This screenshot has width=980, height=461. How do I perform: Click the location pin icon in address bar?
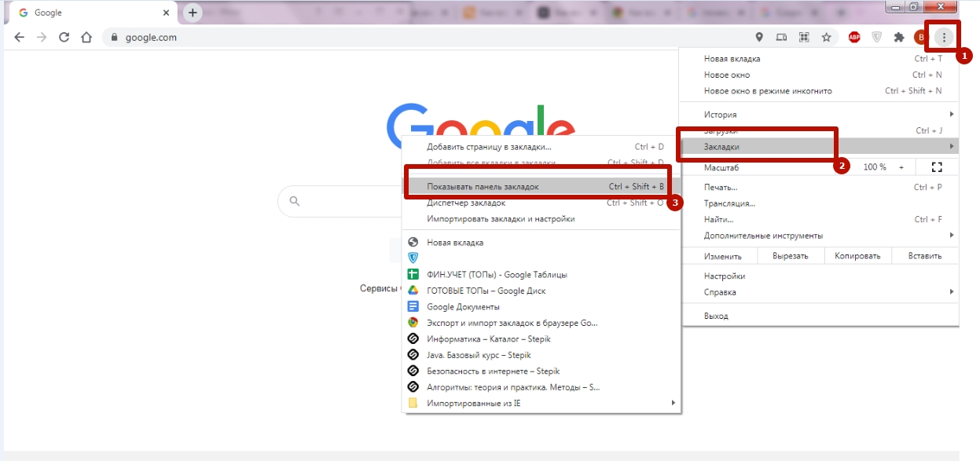coord(759,37)
